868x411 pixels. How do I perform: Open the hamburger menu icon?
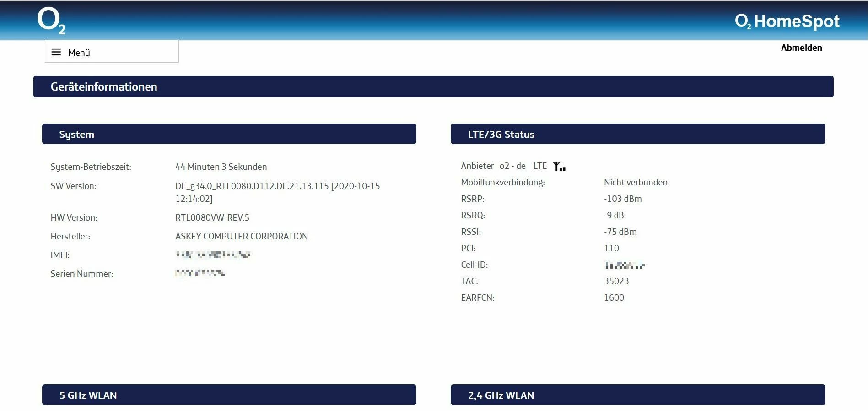56,52
